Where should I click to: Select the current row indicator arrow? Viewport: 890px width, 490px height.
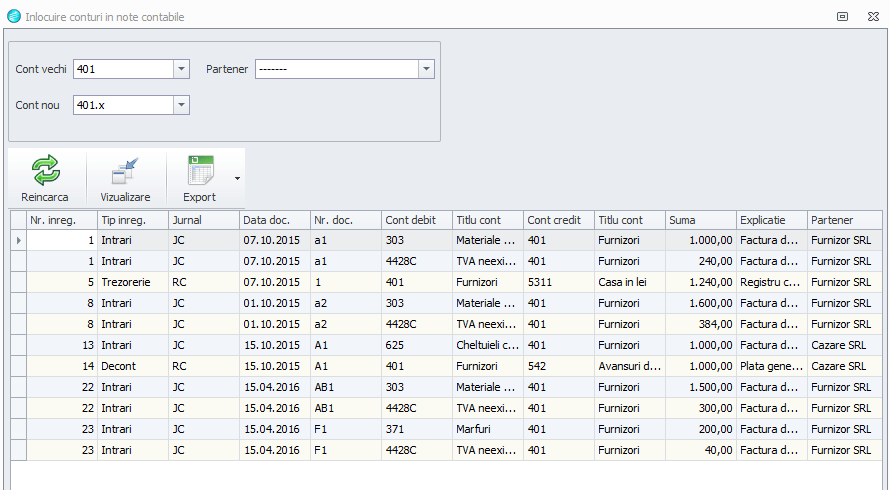(x=19, y=240)
